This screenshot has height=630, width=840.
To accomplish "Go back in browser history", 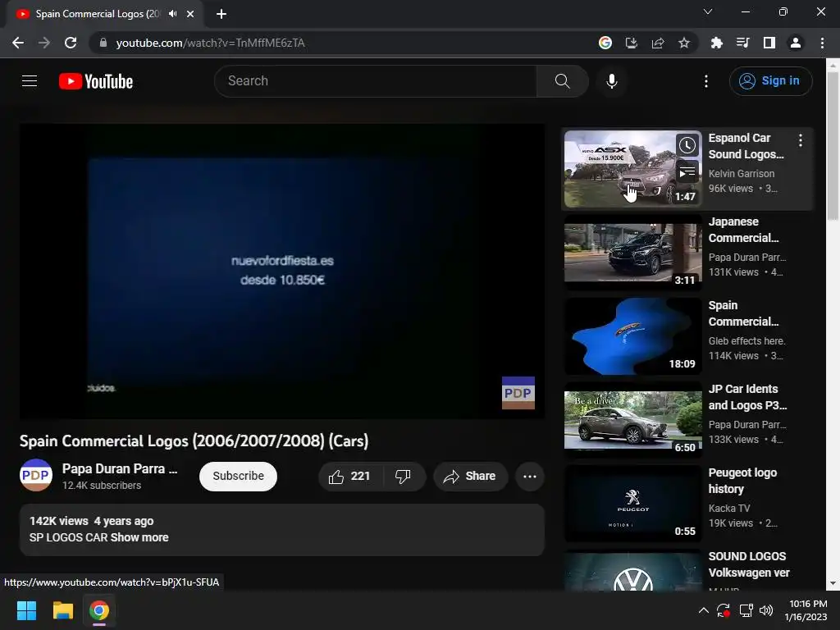I will (x=18, y=43).
